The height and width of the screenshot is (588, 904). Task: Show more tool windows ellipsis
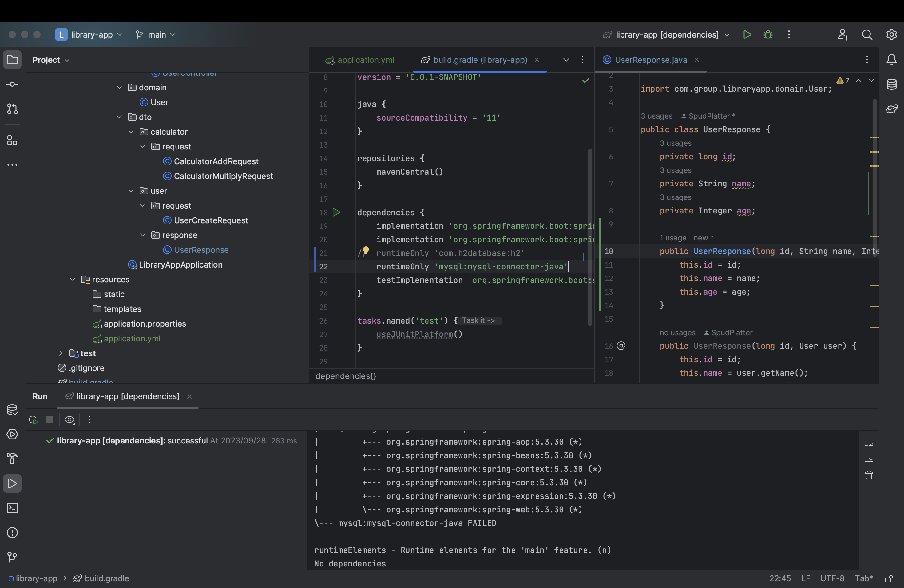[12, 165]
